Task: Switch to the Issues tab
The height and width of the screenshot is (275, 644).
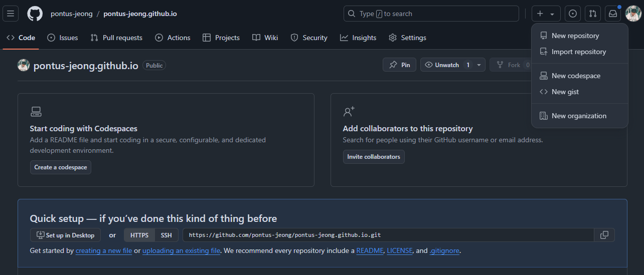Action: pyautogui.click(x=63, y=38)
